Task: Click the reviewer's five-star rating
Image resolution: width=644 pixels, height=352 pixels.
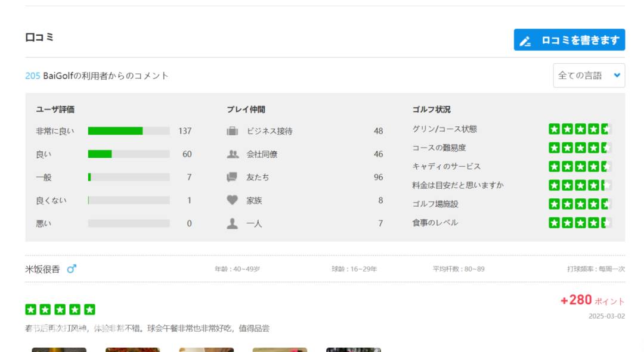Action: [60, 310]
